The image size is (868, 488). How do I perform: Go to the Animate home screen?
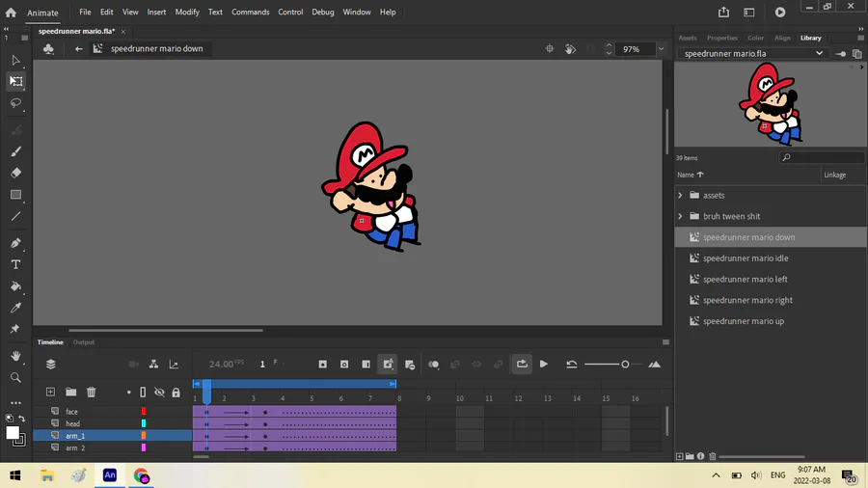click(x=11, y=13)
